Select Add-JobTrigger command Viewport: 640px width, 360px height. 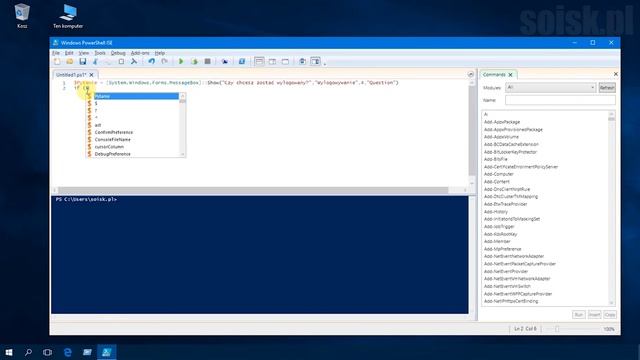(x=499, y=227)
